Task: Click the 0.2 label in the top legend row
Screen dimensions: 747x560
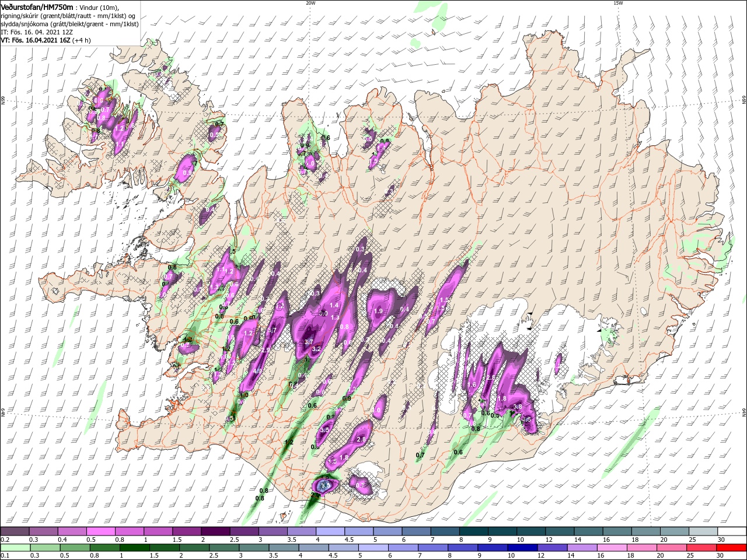Action: (x=5, y=540)
